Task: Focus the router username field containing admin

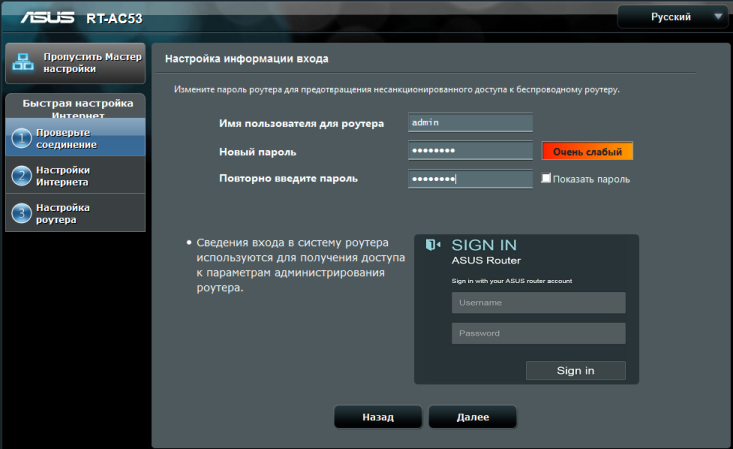Action: (x=470, y=123)
